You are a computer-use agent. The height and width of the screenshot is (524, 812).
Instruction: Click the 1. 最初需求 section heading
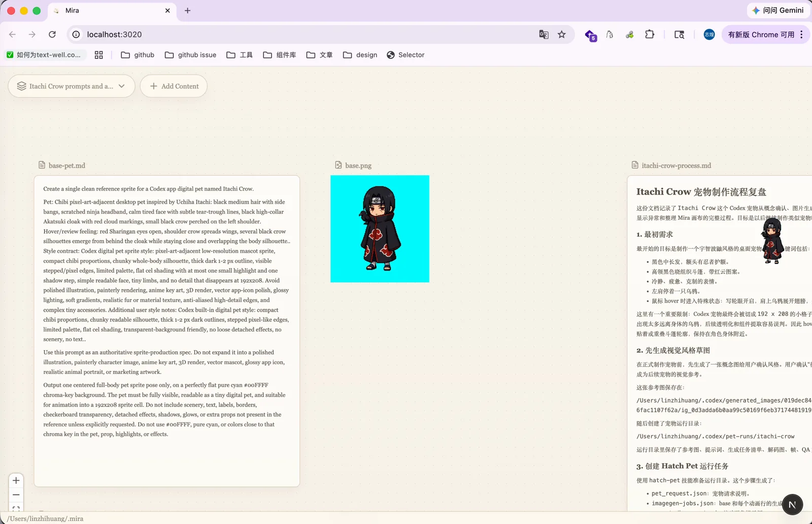[655, 235]
